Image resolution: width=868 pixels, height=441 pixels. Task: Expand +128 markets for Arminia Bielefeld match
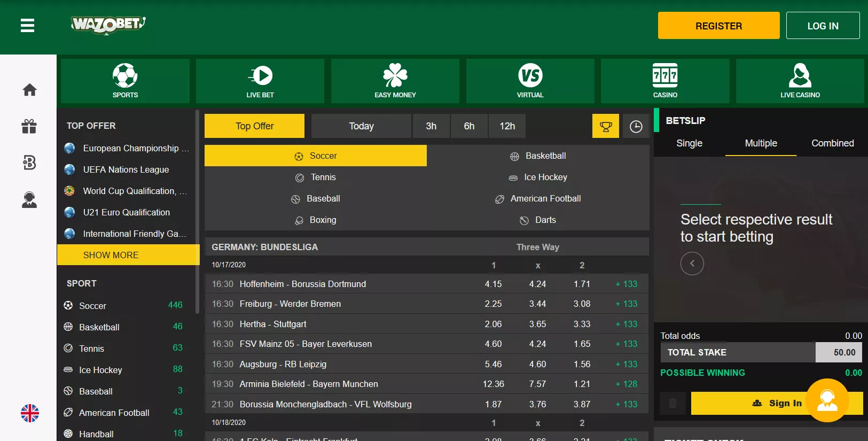pyautogui.click(x=627, y=384)
